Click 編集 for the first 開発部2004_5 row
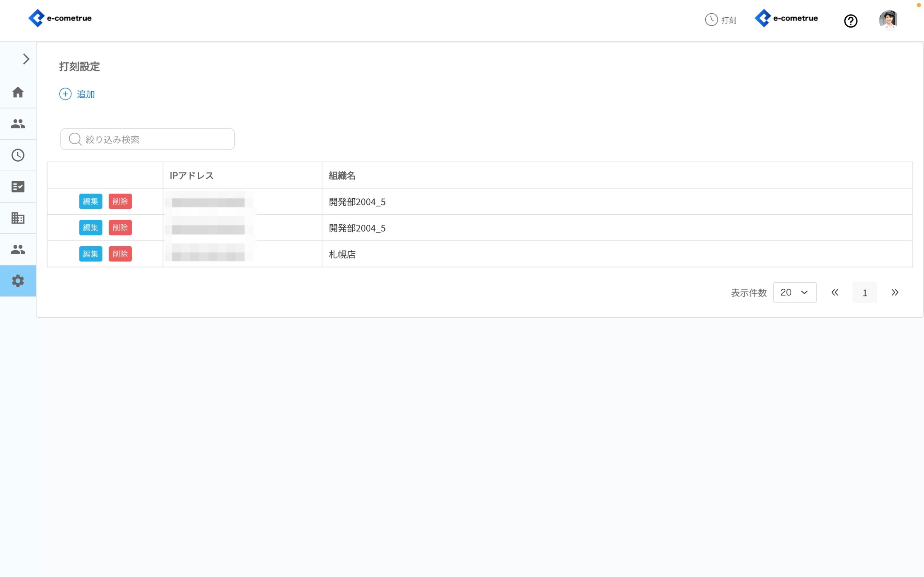The image size is (924, 577). [x=91, y=201]
